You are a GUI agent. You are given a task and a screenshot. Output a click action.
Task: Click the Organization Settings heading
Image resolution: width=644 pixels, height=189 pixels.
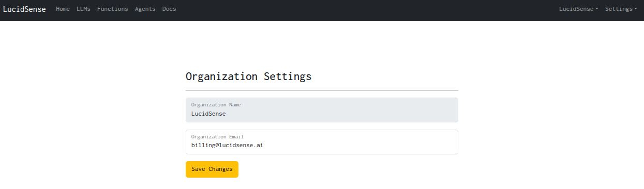click(248, 76)
